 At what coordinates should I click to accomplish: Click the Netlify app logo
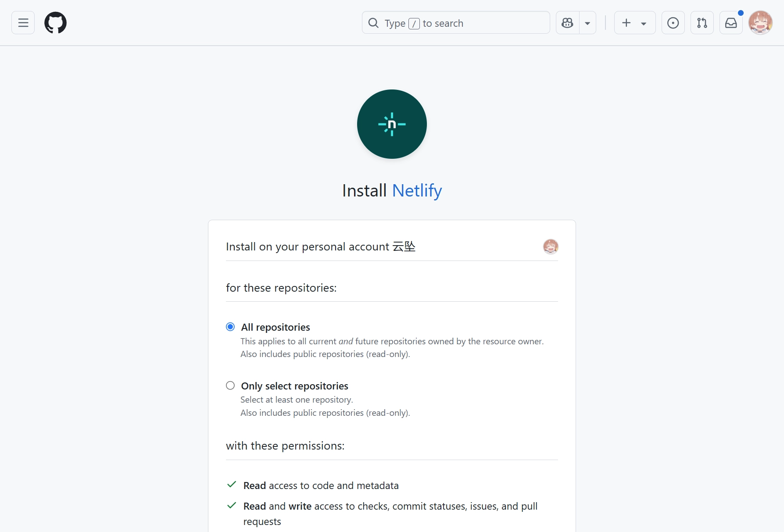tap(392, 124)
